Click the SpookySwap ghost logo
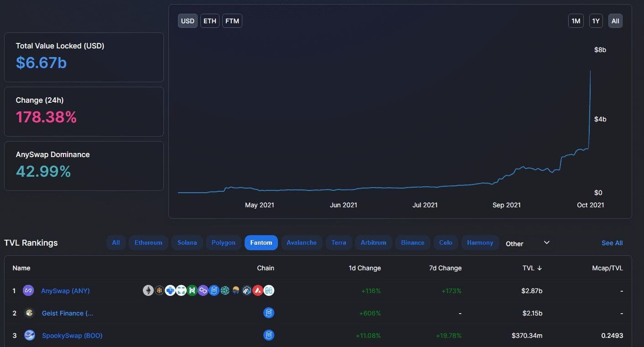The height and width of the screenshot is (347, 644). (x=29, y=335)
